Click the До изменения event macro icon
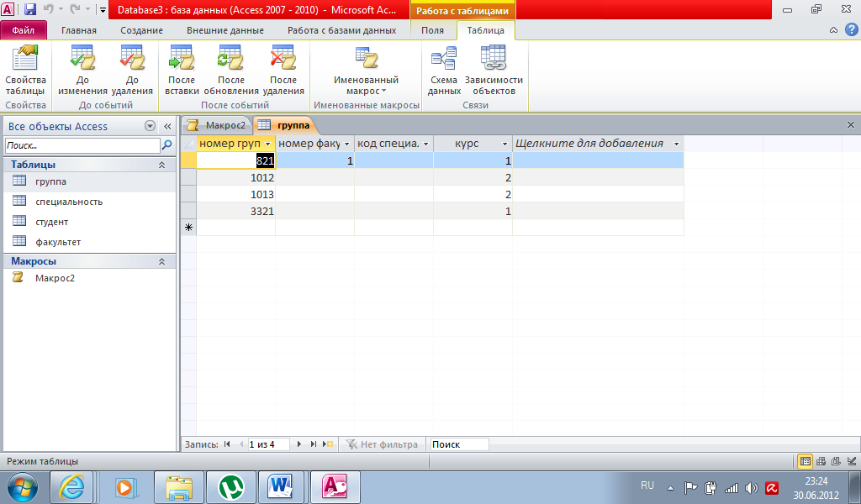 pyautogui.click(x=82, y=71)
